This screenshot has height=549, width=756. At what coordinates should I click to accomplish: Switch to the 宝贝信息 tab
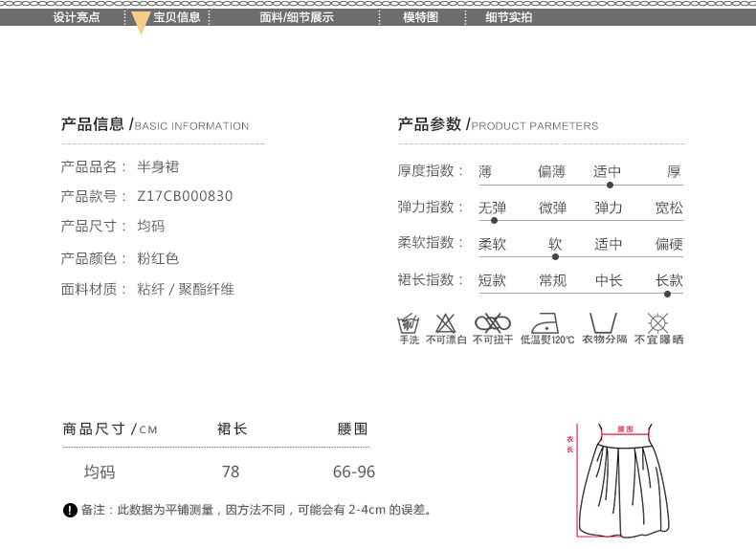coord(177,17)
